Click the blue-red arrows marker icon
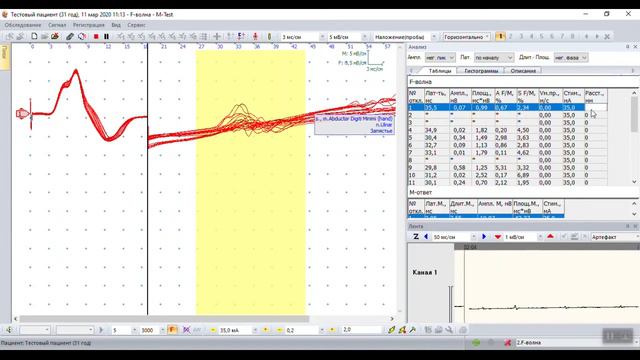Image resolution: width=640 pixels, height=360 pixels. tap(241, 36)
